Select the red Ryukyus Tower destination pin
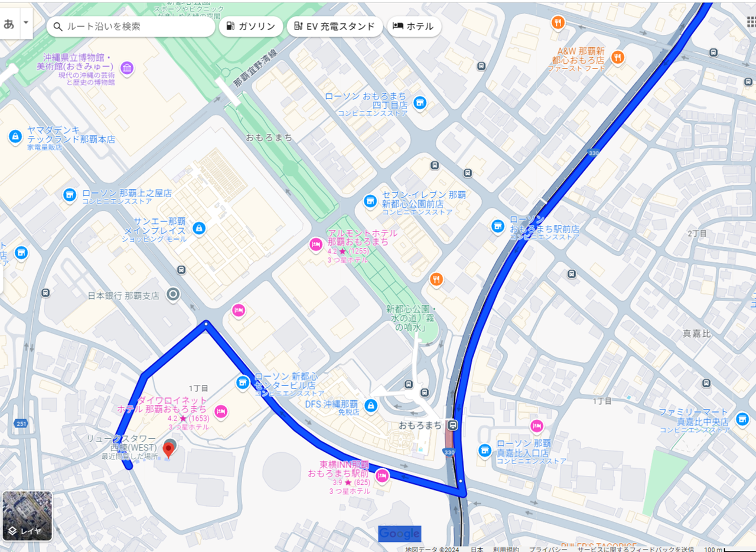The height and width of the screenshot is (552, 756). (x=169, y=449)
